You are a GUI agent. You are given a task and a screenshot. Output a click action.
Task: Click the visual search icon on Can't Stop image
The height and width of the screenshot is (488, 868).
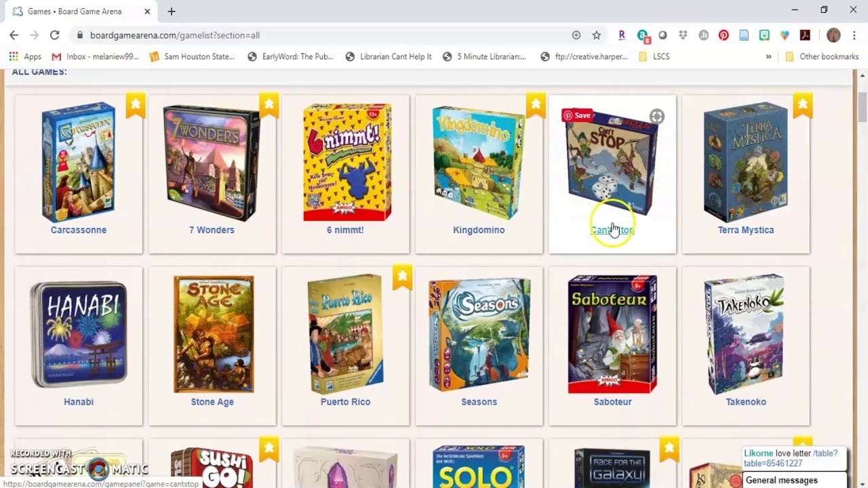(x=656, y=117)
